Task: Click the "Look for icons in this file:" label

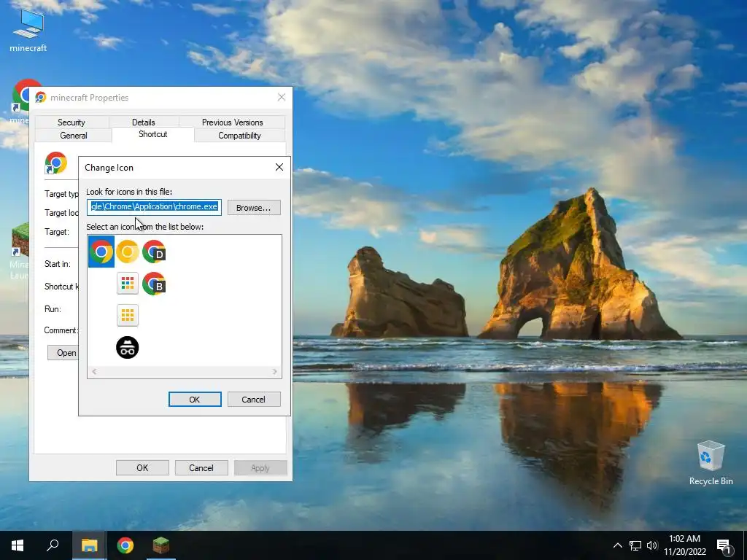Action: pos(129,192)
